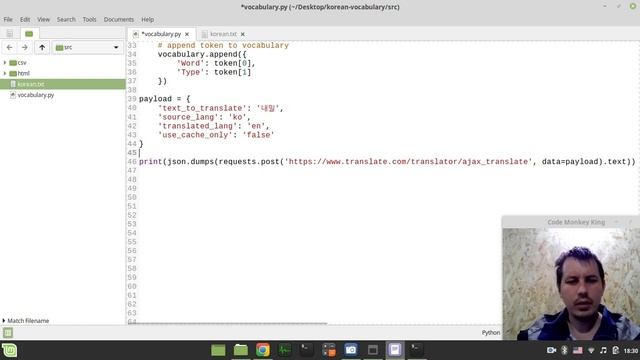This screenshot has height=360, width=640.
Task: Place cursor on the payload = { line
Action: click(164, 99)
